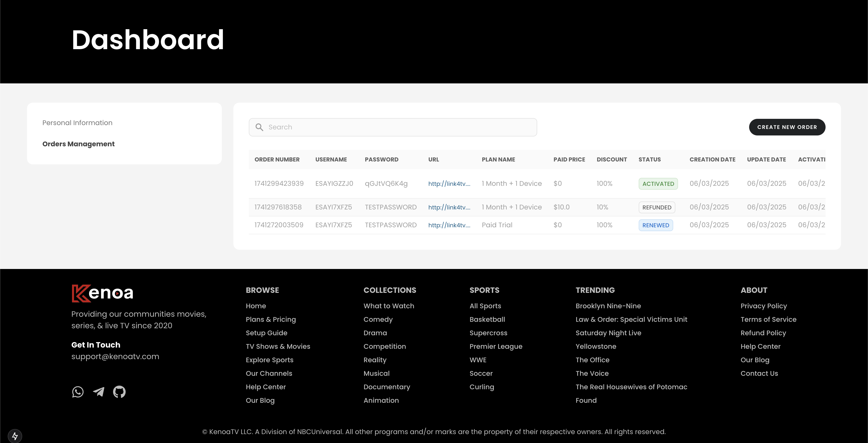Open the GitHub icon link
868x443 pixels.
[119, 392]
